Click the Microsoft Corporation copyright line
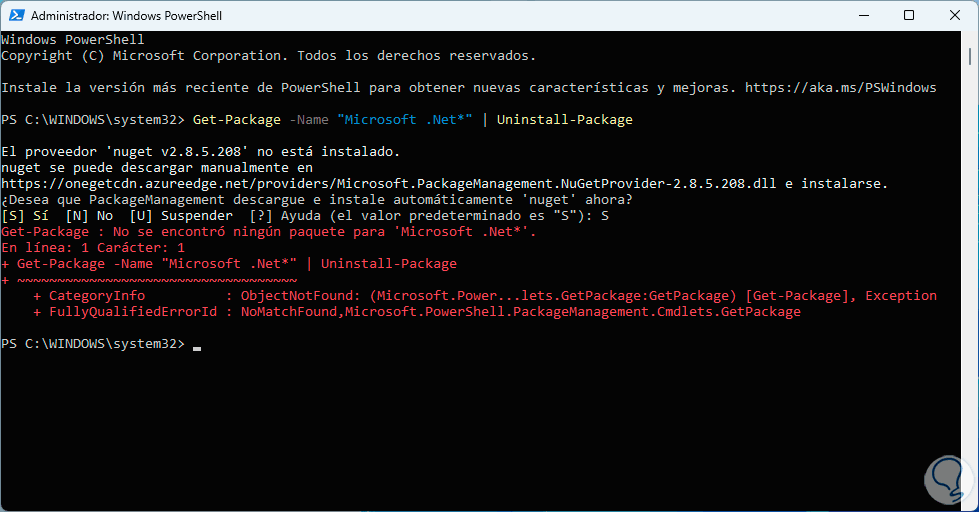The image size is (979, 512). (x=268, y=55)
